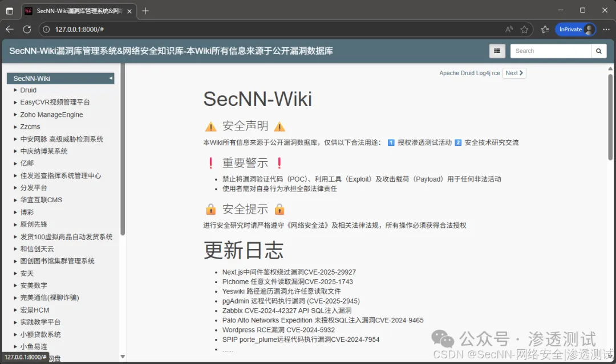Click the search magnifier button
Screen dimensions: 616x364
pos(599,51)
